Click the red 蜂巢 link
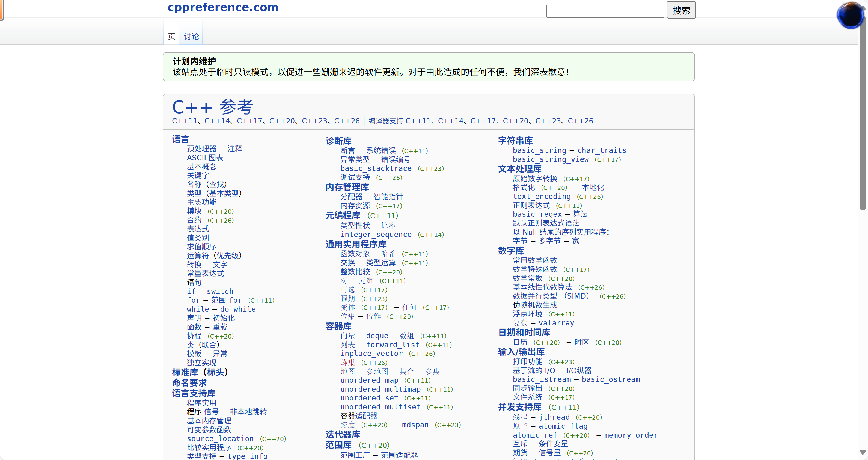Screen dimensions: 868x460 click(347, 363)
